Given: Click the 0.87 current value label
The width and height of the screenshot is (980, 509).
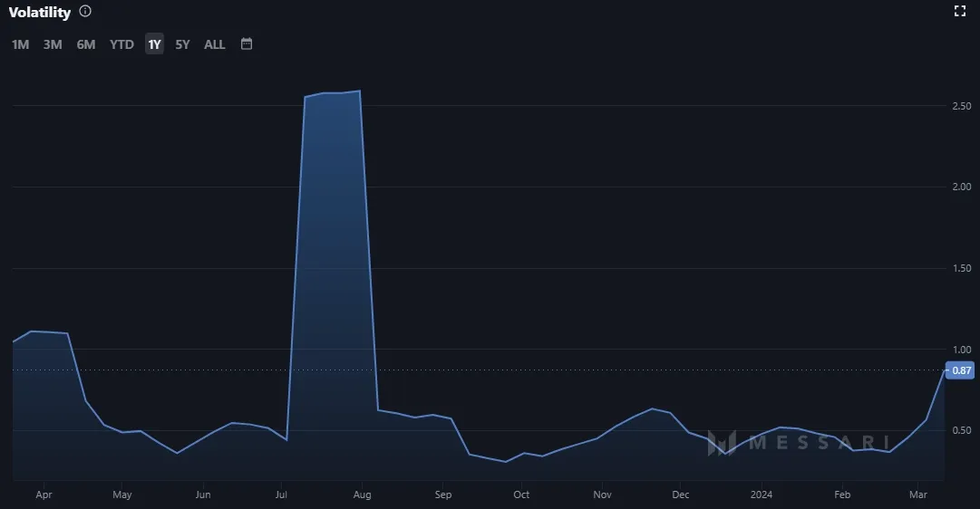Looking at the screenshot, I should [960, 370].
